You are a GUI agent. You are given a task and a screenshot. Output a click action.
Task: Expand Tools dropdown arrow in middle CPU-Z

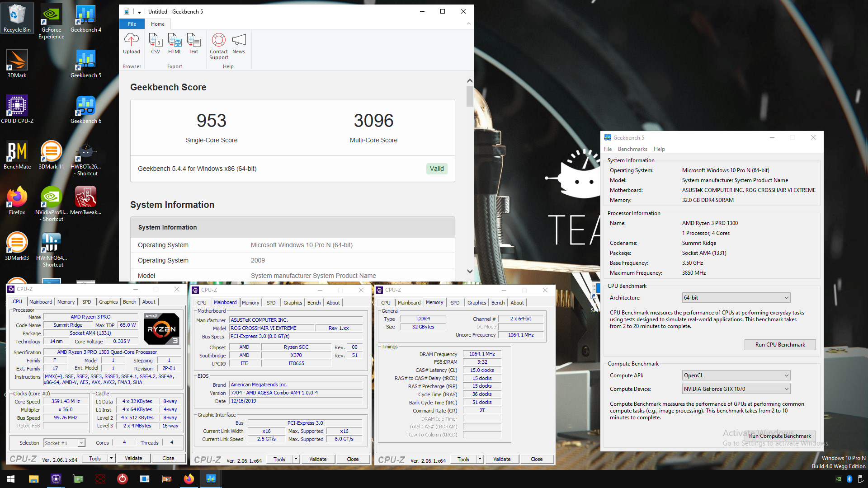click(296, 459)
